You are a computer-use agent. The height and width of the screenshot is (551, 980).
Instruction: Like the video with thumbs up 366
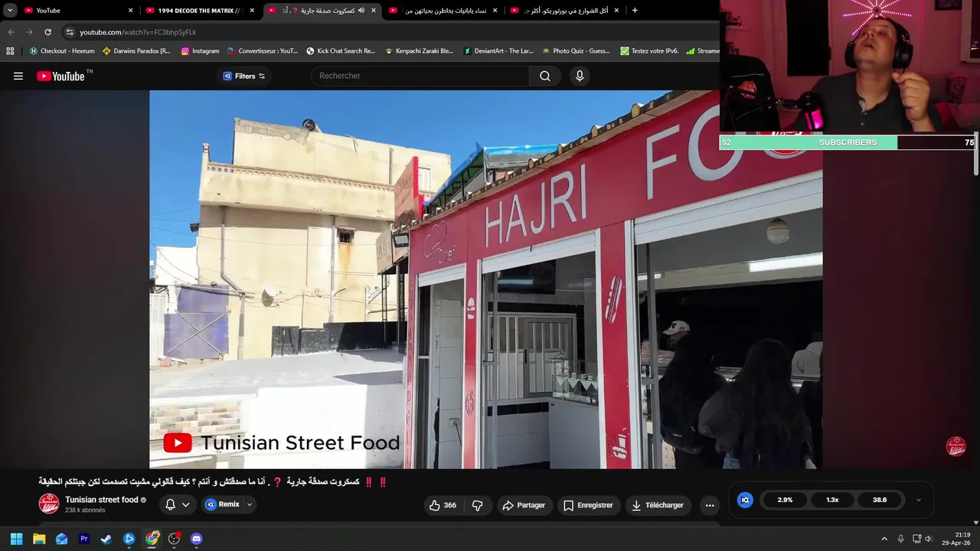[443, 505]
